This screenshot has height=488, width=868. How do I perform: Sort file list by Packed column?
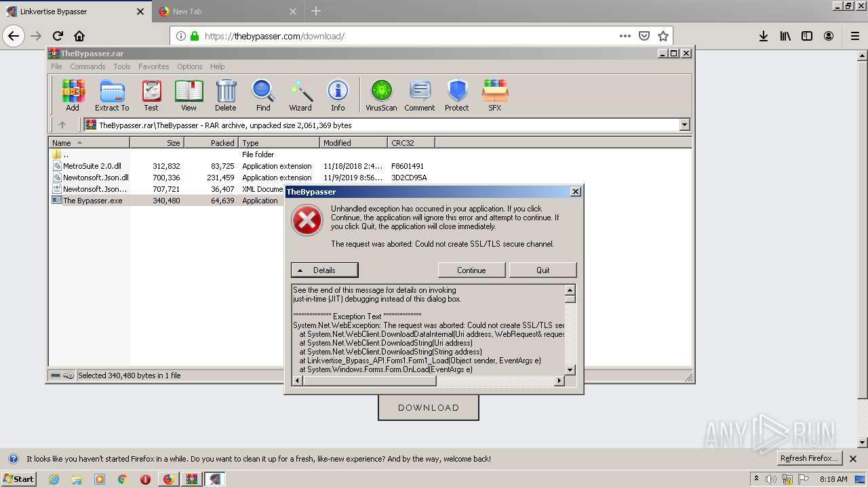point(211,143)
